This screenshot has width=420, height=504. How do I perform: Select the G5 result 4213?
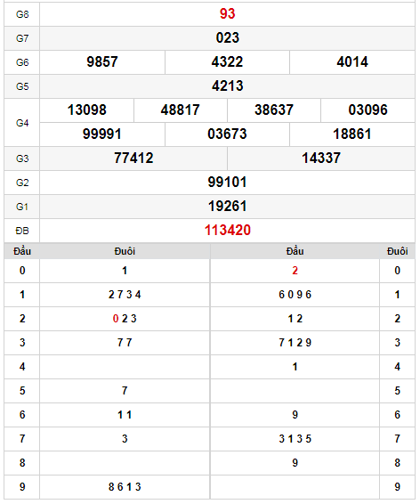227,86
